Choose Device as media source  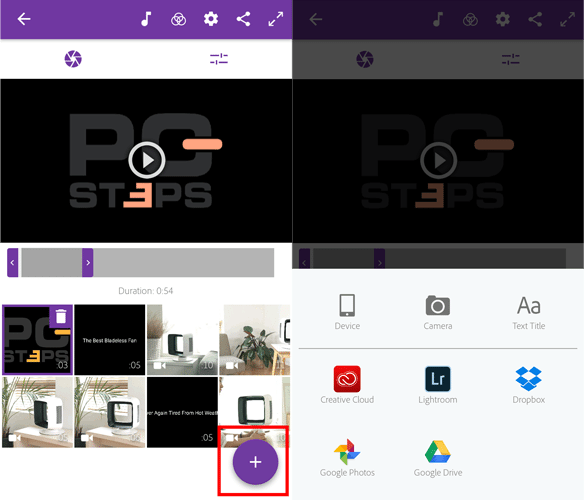[347, 312]
